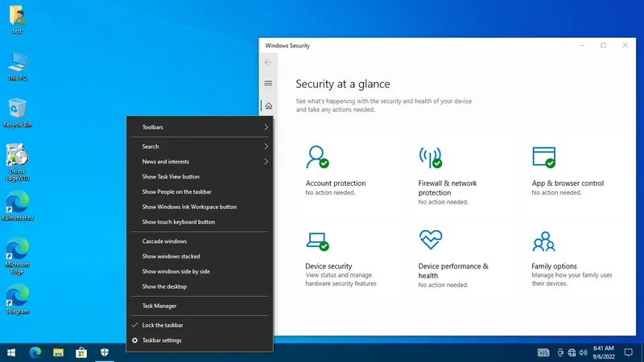Toggle Show Task View button
Viewport: 644px width, 362px height.
(x=200, y=177)
